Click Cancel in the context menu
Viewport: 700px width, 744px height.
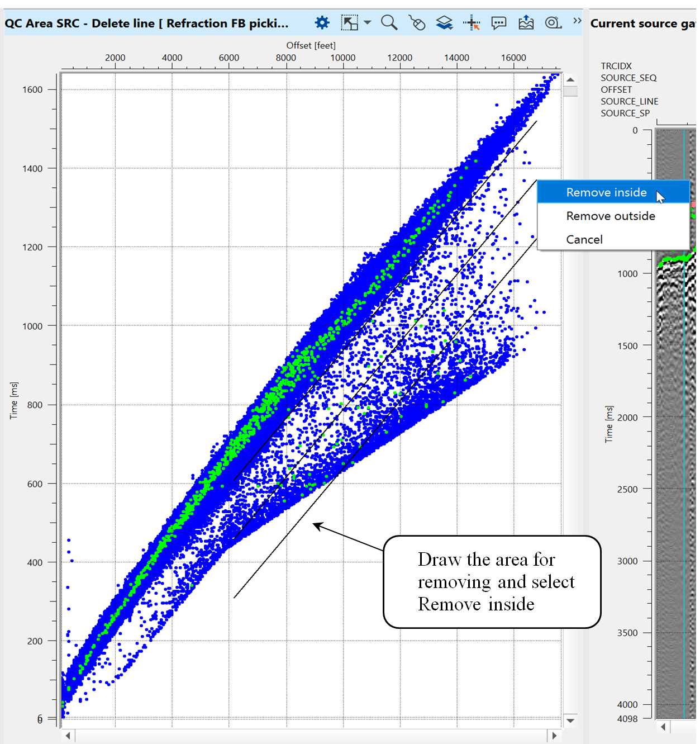[x=584, y=239]
